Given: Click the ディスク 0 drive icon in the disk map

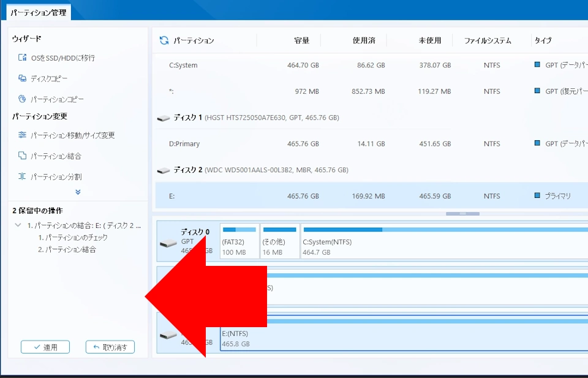Looking at the screenshot, I should point(168,243).
